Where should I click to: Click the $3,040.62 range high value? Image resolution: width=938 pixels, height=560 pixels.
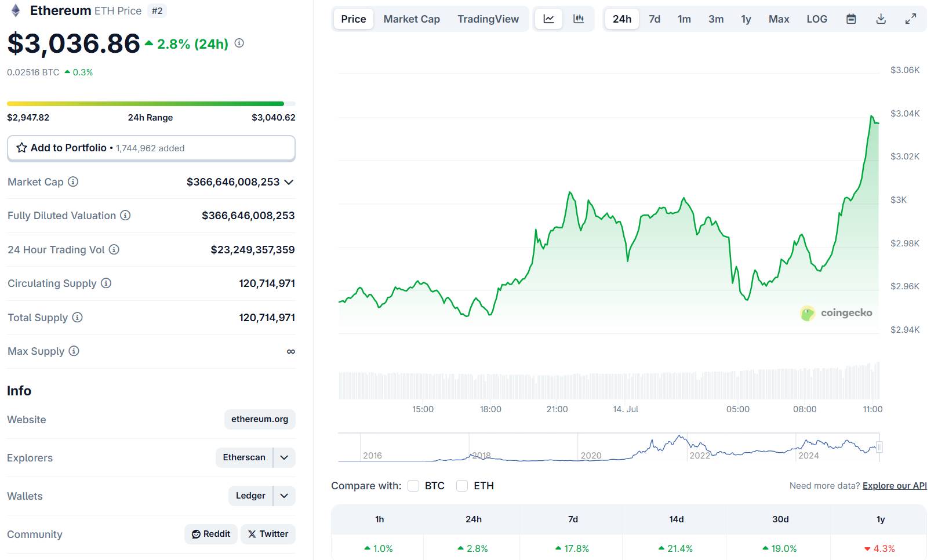tap(274, 118)
